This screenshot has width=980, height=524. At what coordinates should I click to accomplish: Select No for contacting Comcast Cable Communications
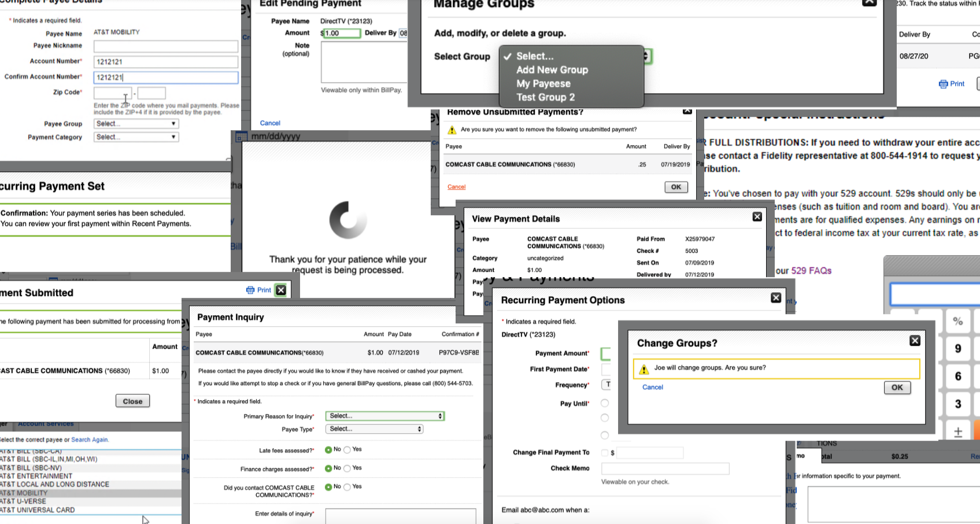[x=328, y=487]
